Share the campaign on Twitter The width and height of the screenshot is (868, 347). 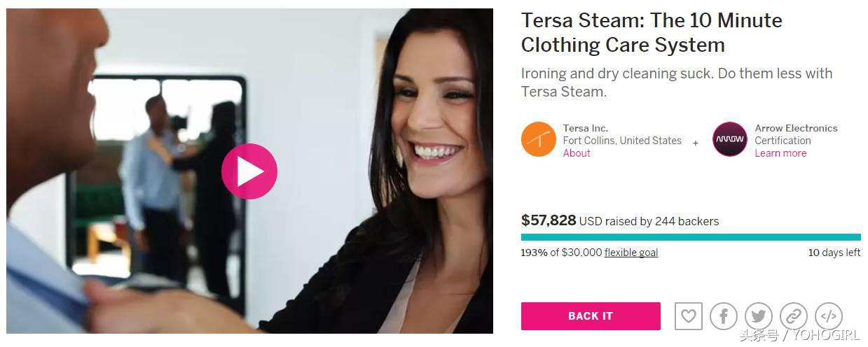point(758,316)
